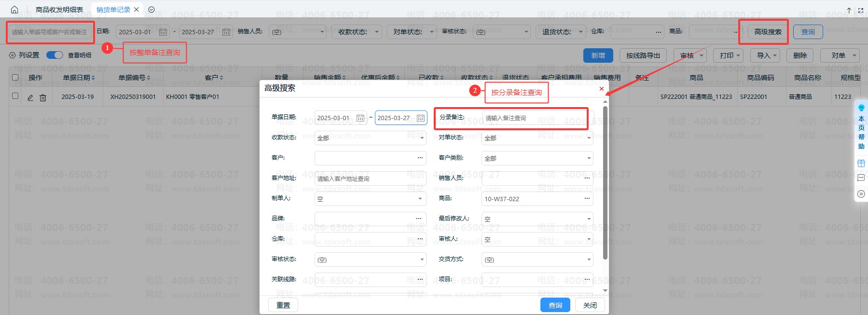The height and width of the screenshot is (315, 868).
Task: Click the 列设置 column settings gear icon
Action: (13, 55)
